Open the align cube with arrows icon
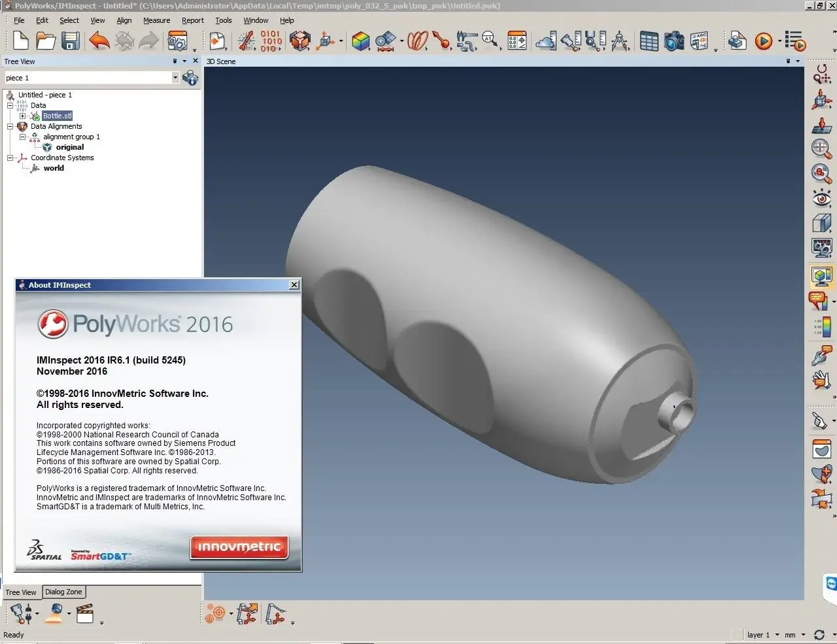This screenshot has height=644, width=837. [x=299, y=41]
